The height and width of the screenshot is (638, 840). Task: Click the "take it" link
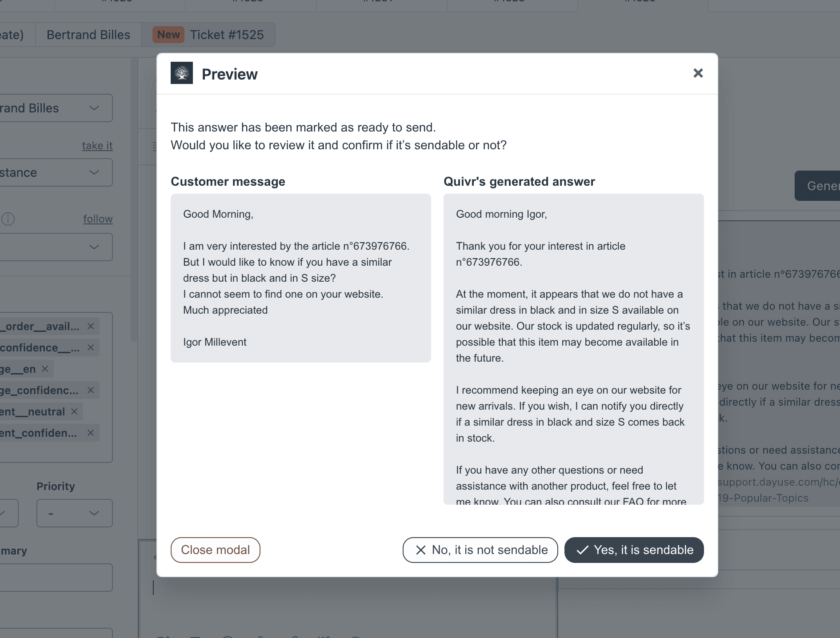pyautogui.click(x=97, y=145)
